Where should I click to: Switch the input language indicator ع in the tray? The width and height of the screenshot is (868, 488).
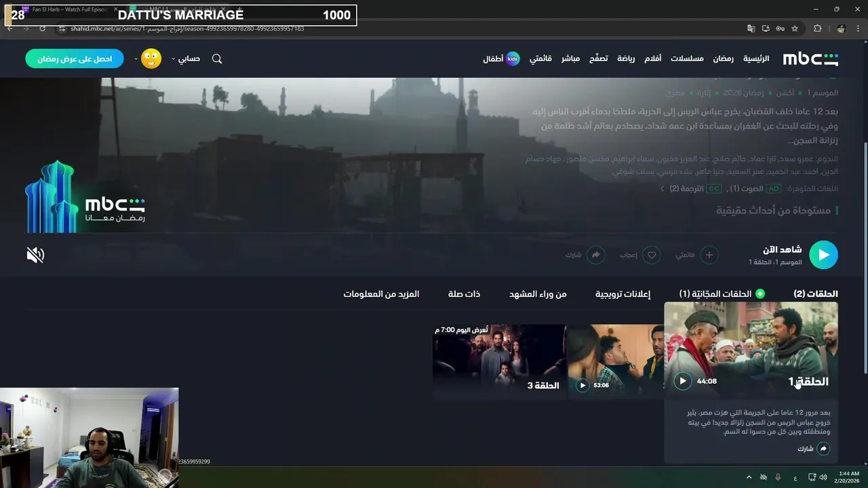tap(795, 478)
